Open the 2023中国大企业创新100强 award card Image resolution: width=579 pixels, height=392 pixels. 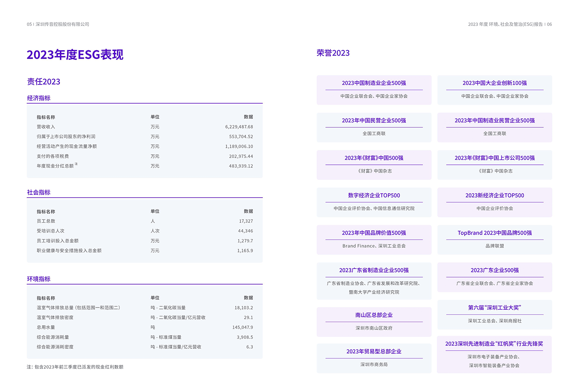click(494, 90)
